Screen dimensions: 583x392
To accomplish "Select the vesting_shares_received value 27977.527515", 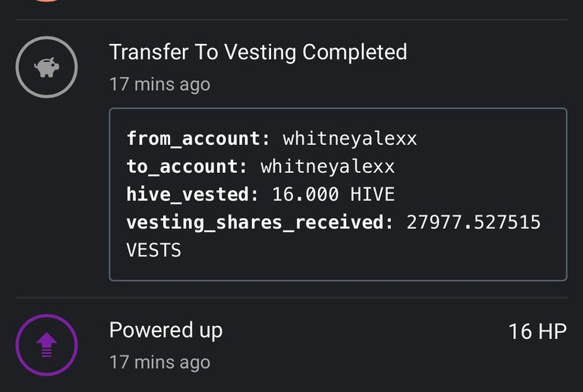I will click(474, 222).
